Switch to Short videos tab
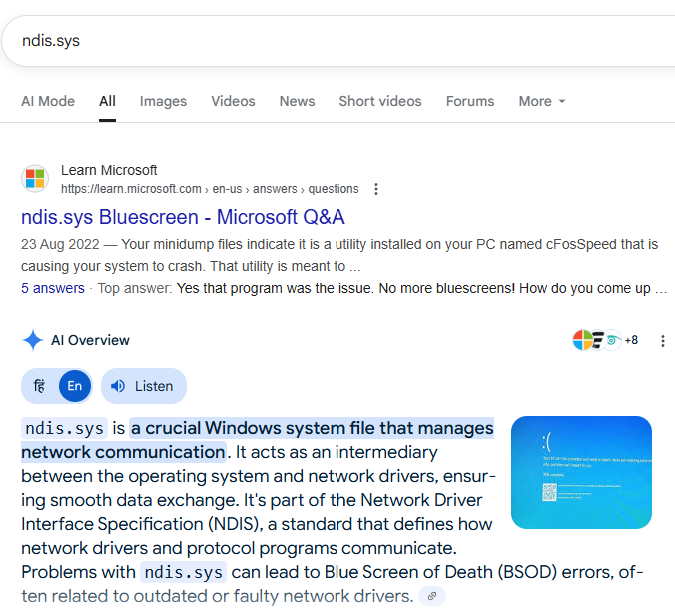The height and width of the screenshot is (616, 675). pyautogui.click(x=379, y=101)
